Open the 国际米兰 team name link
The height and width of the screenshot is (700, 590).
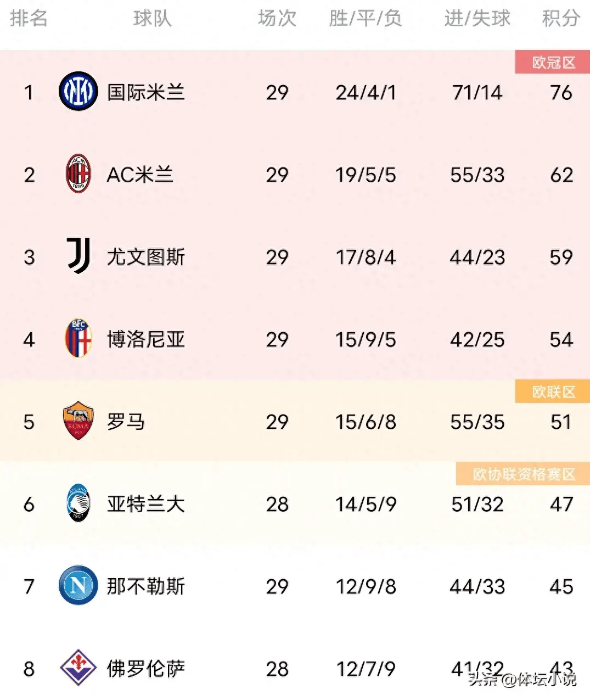coord(146,92)
